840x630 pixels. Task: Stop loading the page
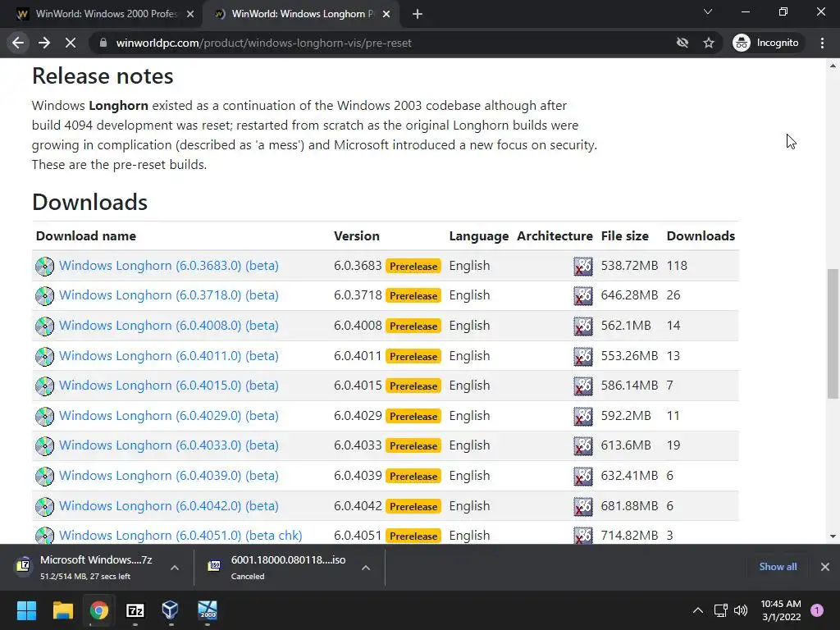(x=71, y=43)
